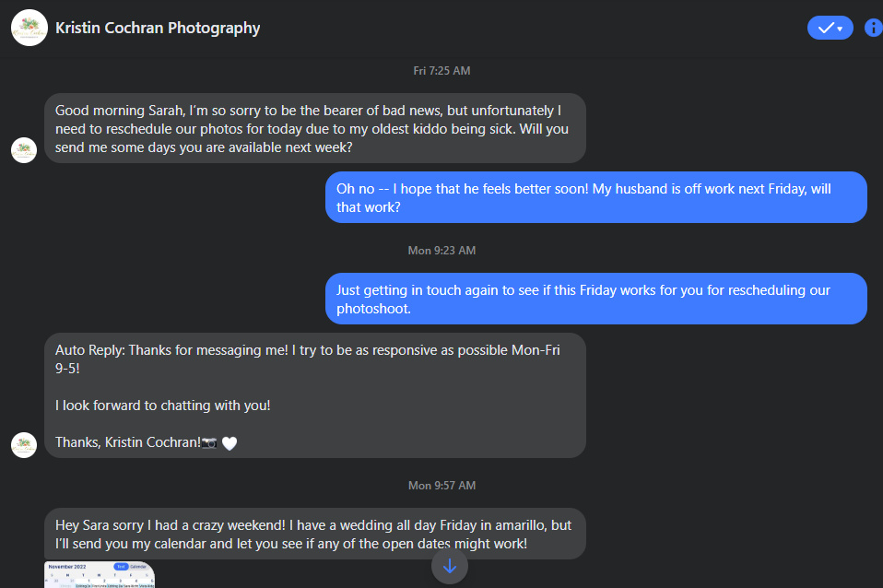Click the "Just getting in touch again" message
Screen dimensions: 883x588
click(595, 299)
